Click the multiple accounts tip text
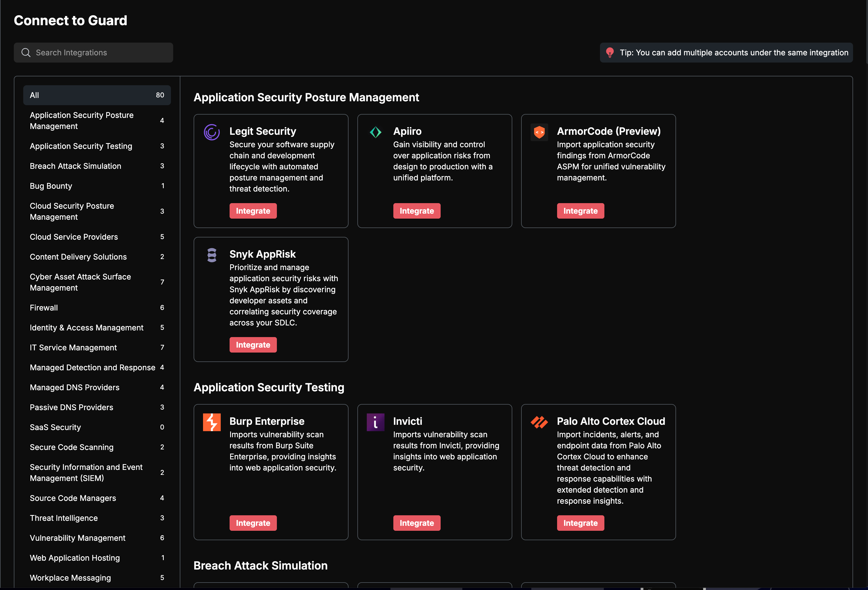 (x=734, y=53)
